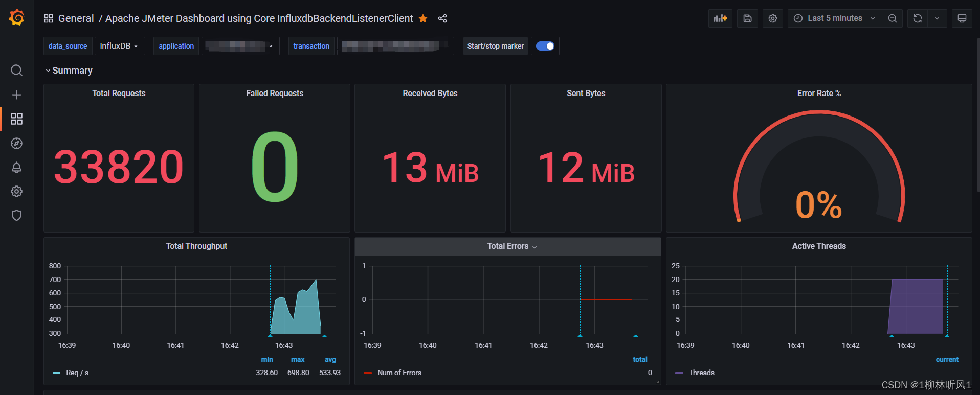
Task: Click the Create plus icon in sidebar
Action: point(16,95)
